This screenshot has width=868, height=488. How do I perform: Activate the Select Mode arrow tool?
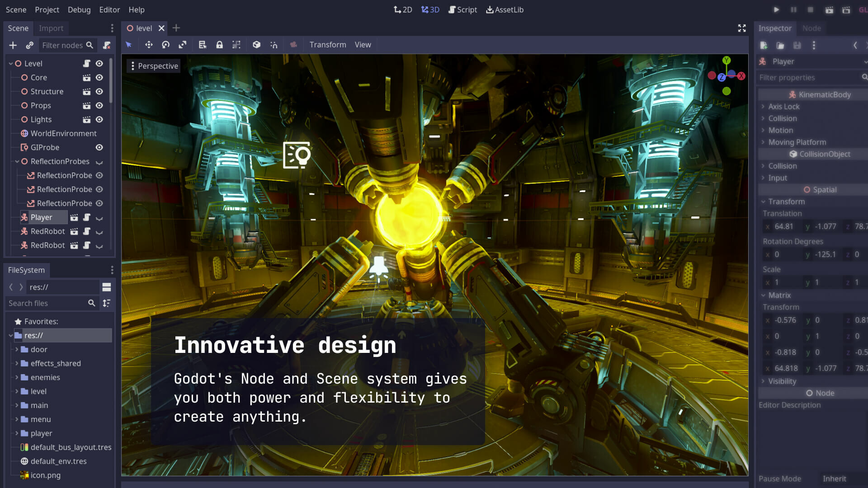pyautogui.click(x=129, y=45)
